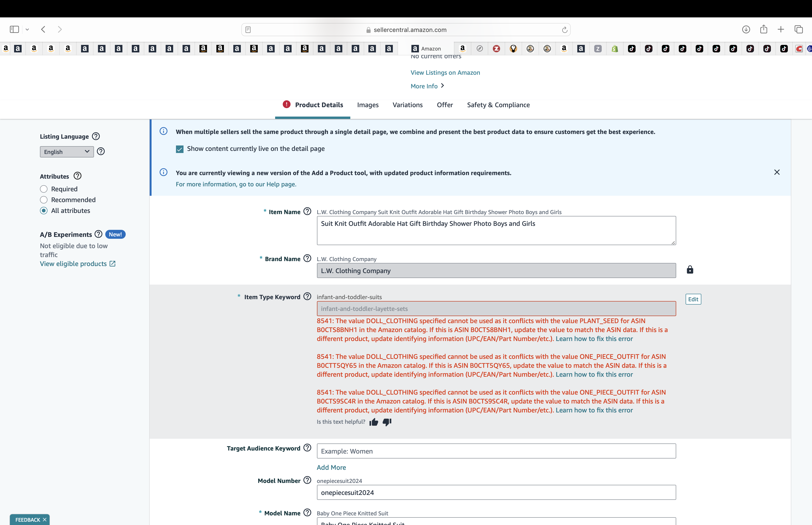Mark error text helpful with thumbs up
Viewport: 812px width, 525px height.
(374, 422)
